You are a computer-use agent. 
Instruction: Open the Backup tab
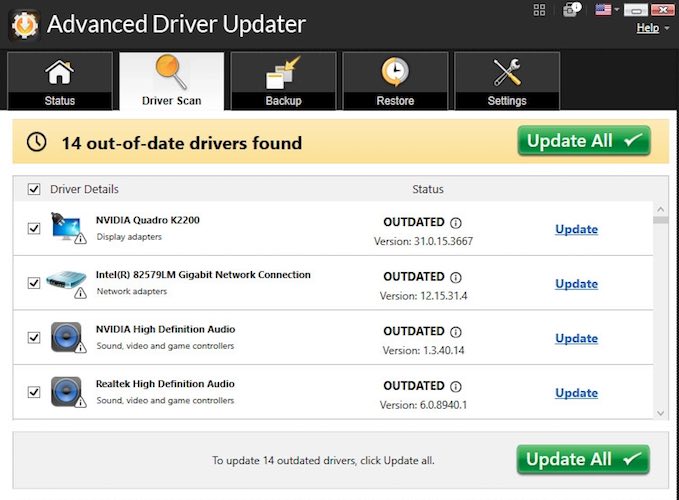click(x=283, y=81)
